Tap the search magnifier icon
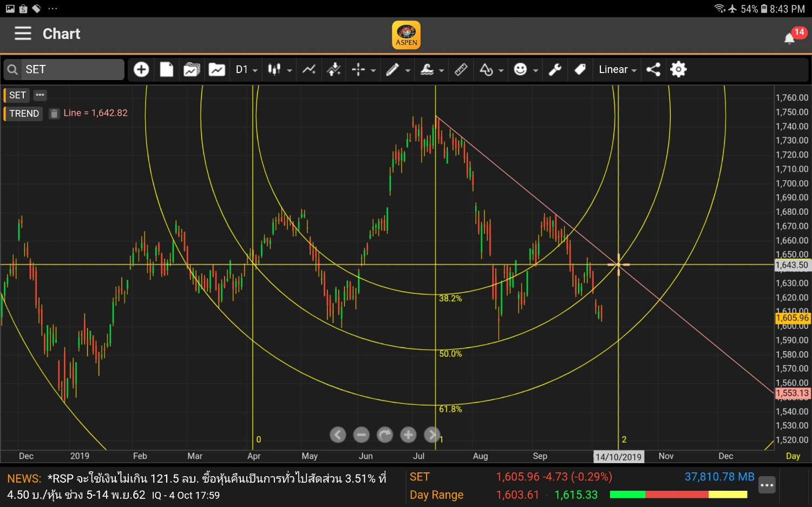Viewport: 812px width, 507px height. click(12, 70)
